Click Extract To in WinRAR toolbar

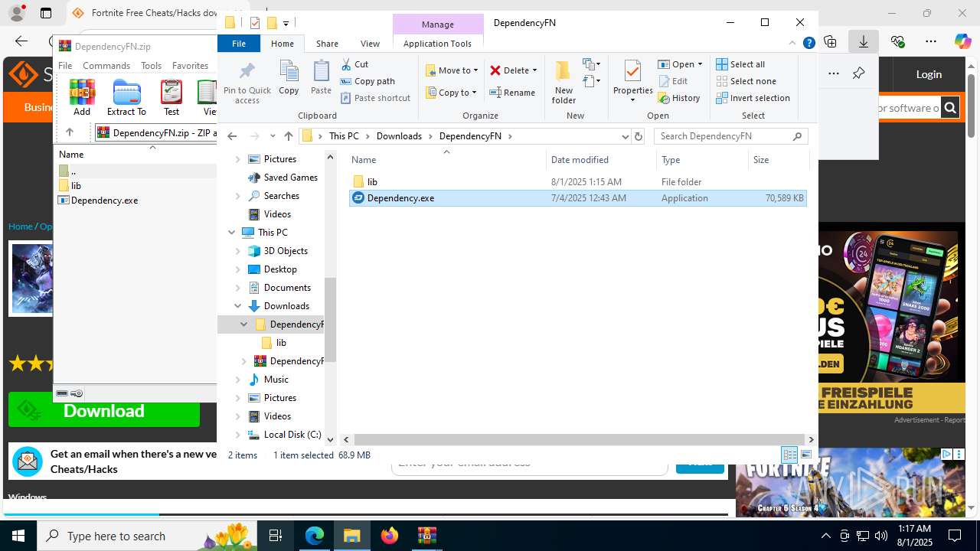[126, 97]
